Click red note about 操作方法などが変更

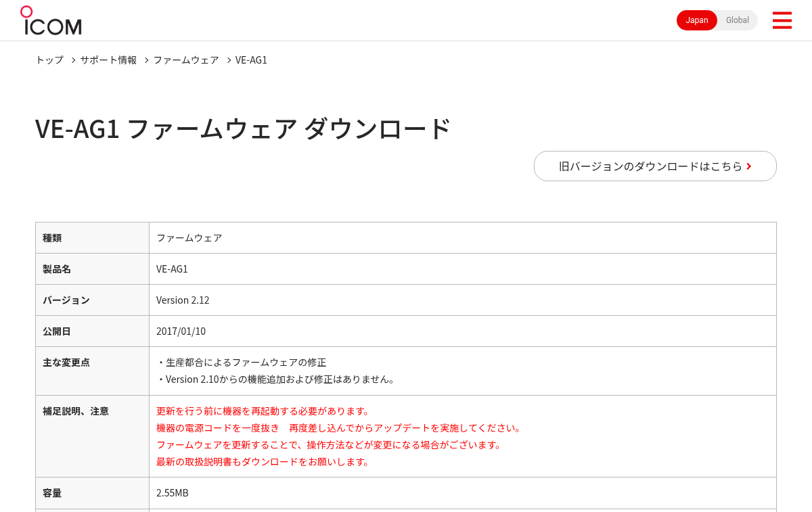pyautogui.click(x=330, y=445)
